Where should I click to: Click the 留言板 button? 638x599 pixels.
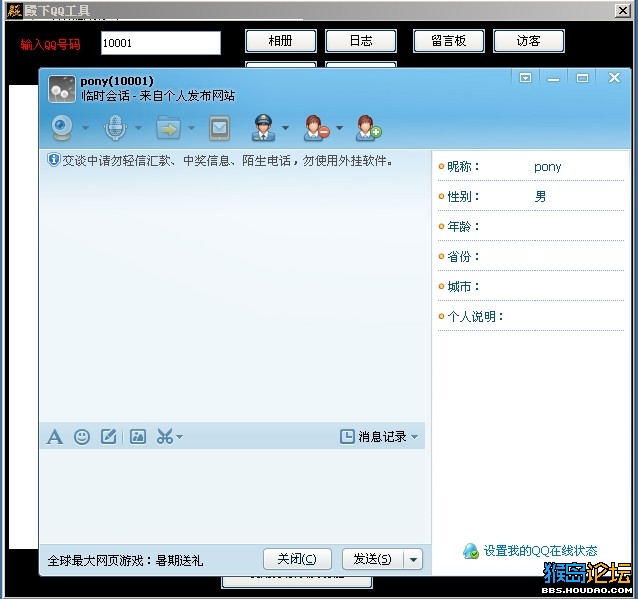449,41
